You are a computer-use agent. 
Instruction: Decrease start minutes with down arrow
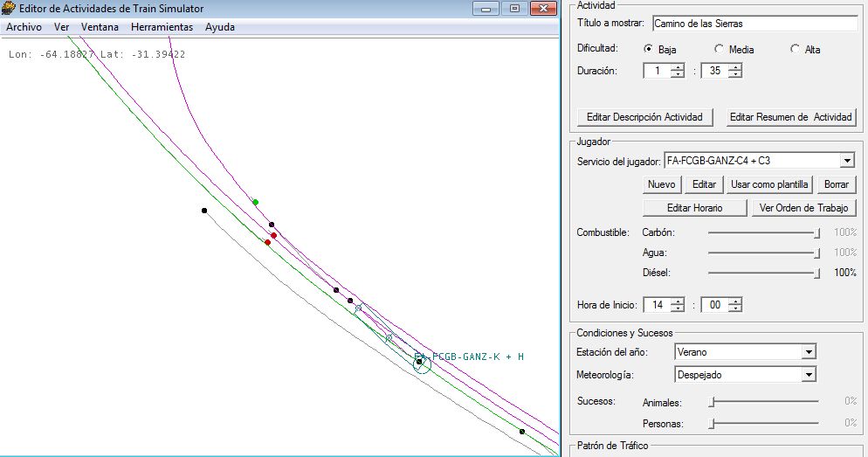coord(735,309)
